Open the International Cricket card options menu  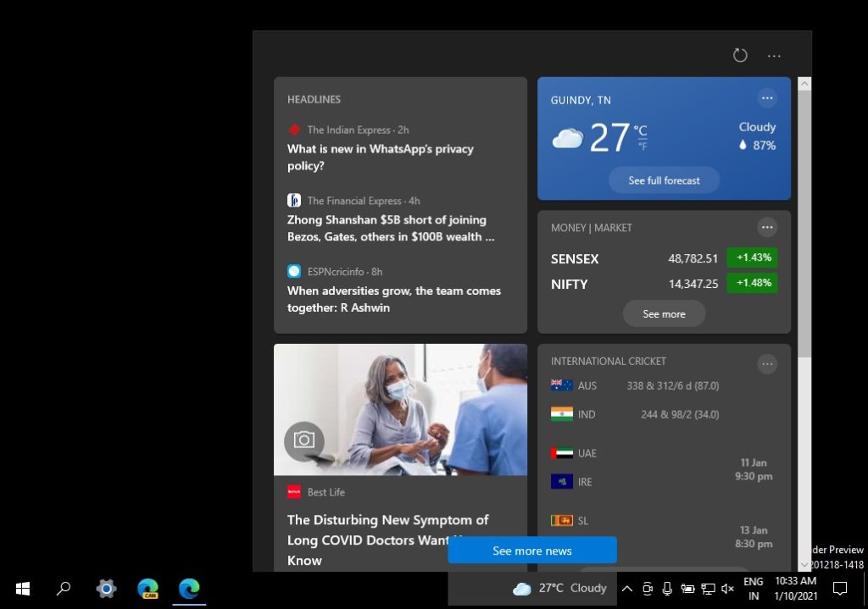(x=767, y=363)
